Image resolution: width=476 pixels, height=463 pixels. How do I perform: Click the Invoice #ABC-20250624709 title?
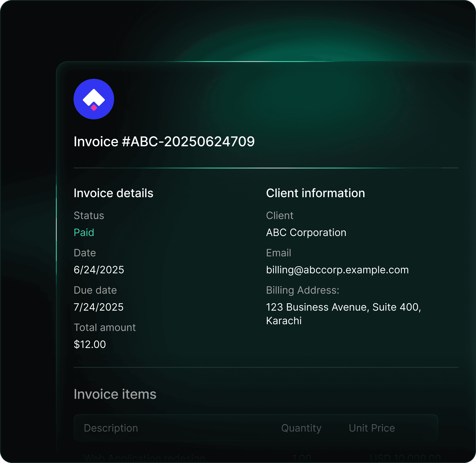164,142
